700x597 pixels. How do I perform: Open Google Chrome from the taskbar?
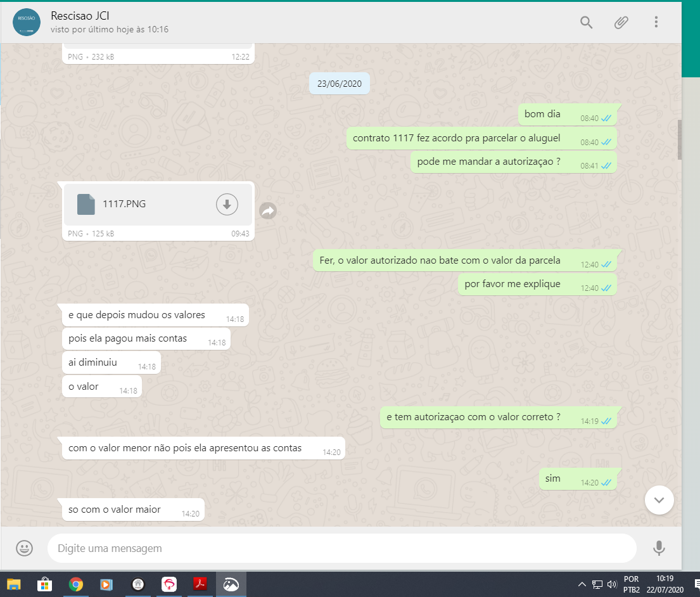76,584
